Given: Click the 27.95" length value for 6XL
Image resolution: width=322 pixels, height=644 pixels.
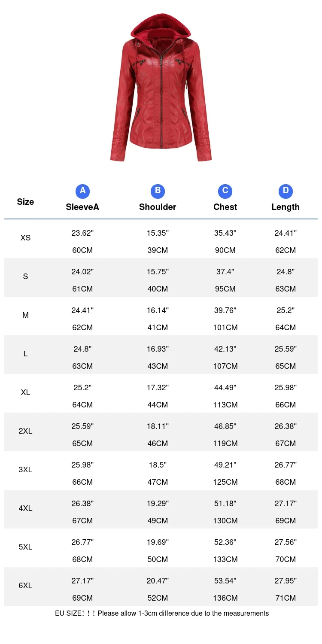Looking at the screenshot, I should coord(286,581).
